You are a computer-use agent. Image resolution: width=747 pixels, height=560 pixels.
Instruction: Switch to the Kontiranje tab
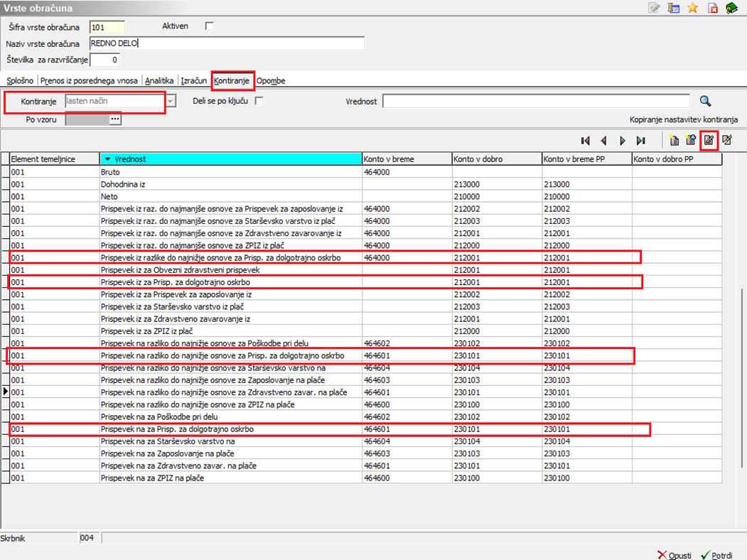(x=232, y=80)
